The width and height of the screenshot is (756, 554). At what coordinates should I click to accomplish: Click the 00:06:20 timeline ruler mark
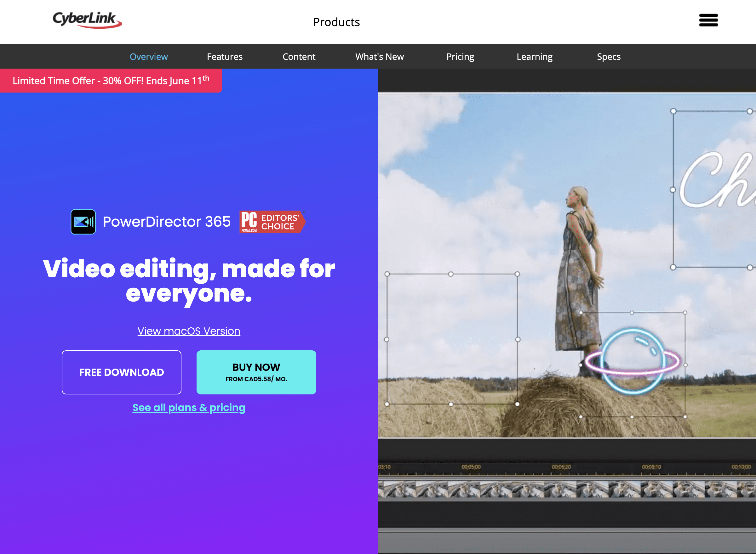(x=561, y=467)
